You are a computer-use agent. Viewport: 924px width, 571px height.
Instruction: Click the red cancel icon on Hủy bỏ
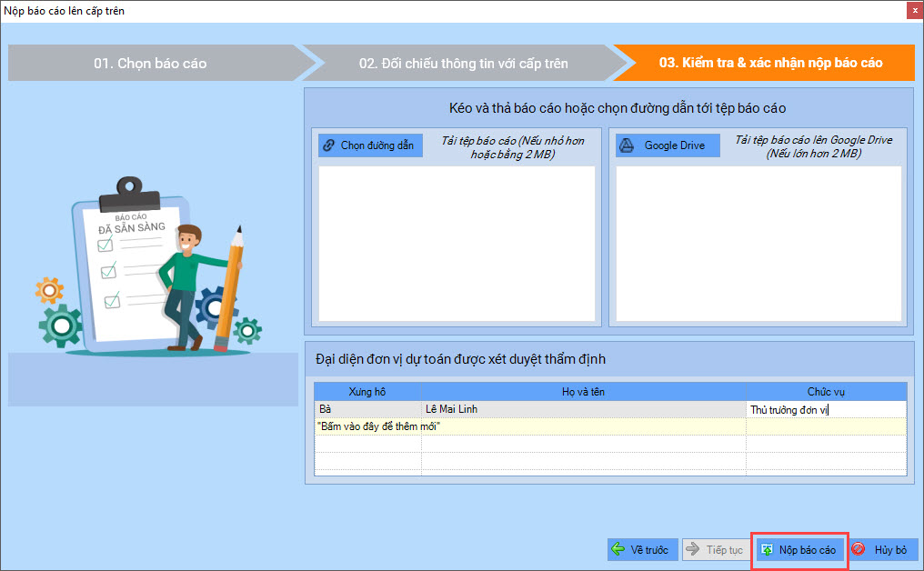pos(859,550)
